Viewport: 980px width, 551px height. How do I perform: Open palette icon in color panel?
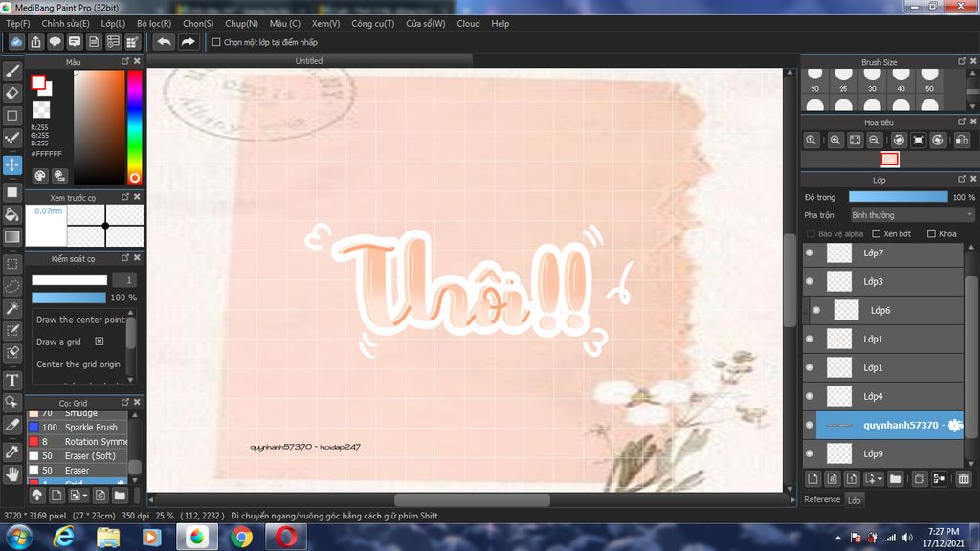(x=40, y=176)
